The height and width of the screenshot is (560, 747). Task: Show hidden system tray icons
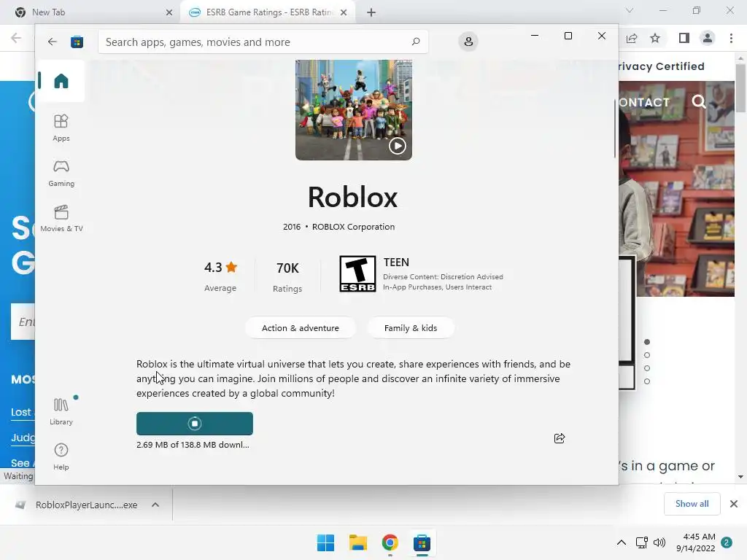click(x=622, y=542)
